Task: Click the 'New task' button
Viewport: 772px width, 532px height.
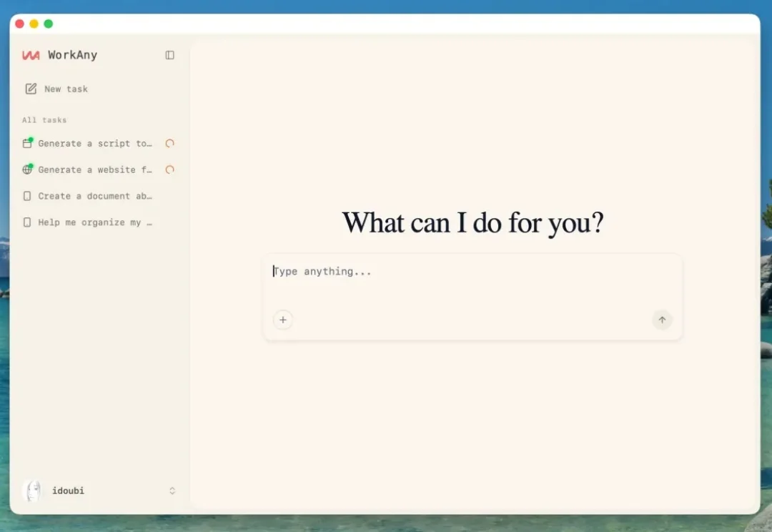Action: click(x=66, y=89)
